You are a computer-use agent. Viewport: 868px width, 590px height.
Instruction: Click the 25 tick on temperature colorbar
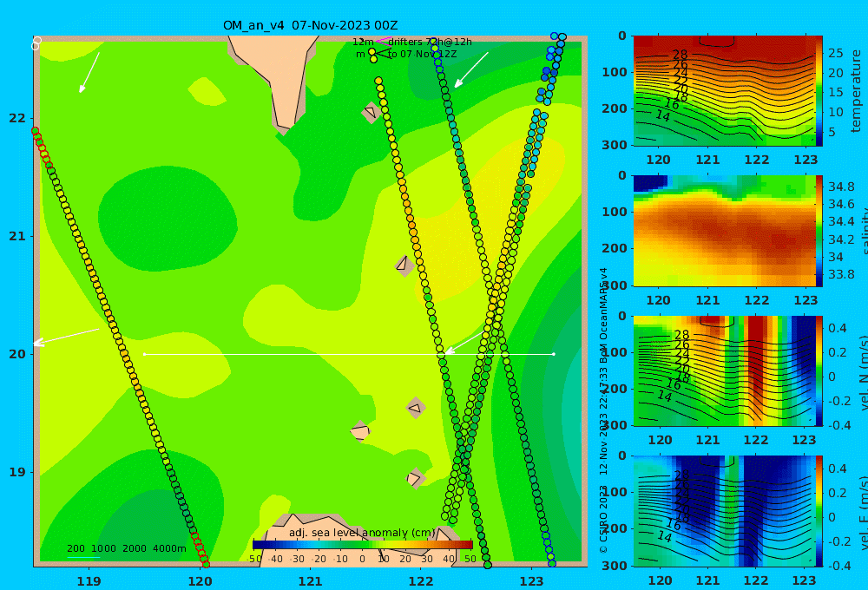coord(836,53)
